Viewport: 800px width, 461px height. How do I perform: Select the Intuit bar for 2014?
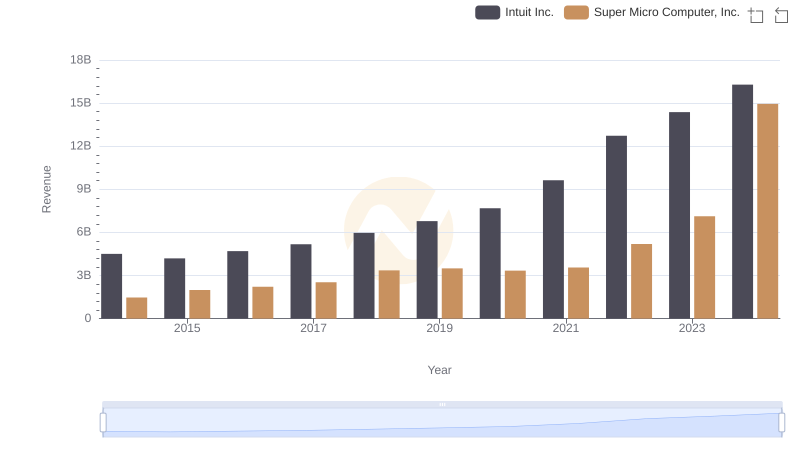point(112,286)
